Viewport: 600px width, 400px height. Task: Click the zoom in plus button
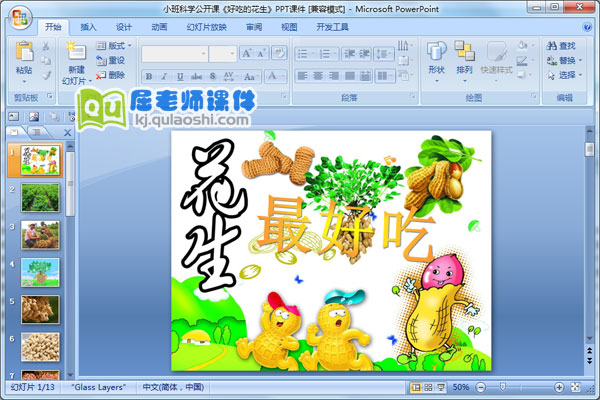[x=559, y=387]
